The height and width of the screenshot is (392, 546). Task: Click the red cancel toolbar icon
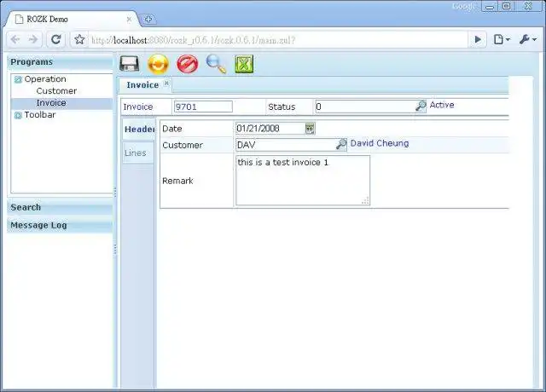[188, 64]
